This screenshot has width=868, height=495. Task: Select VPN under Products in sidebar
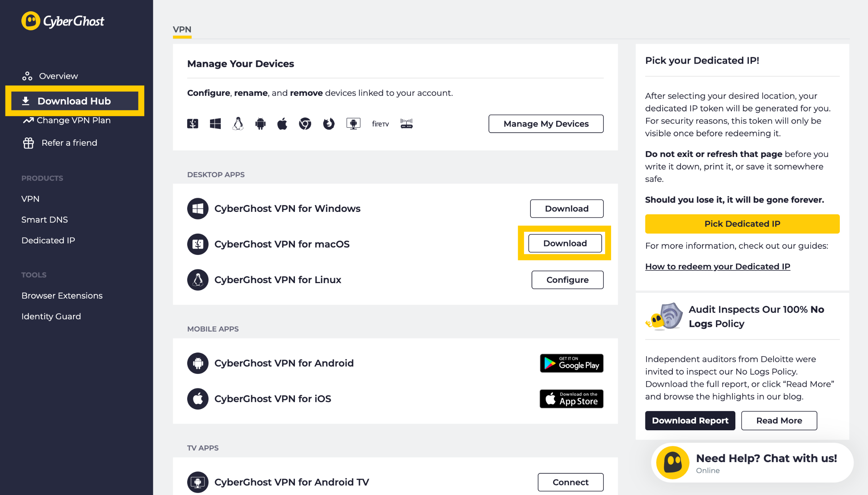coord(30,199)
